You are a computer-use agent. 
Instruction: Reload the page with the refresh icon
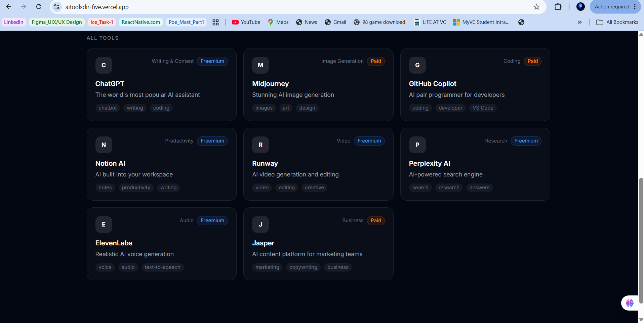click(x=39, y=7)
